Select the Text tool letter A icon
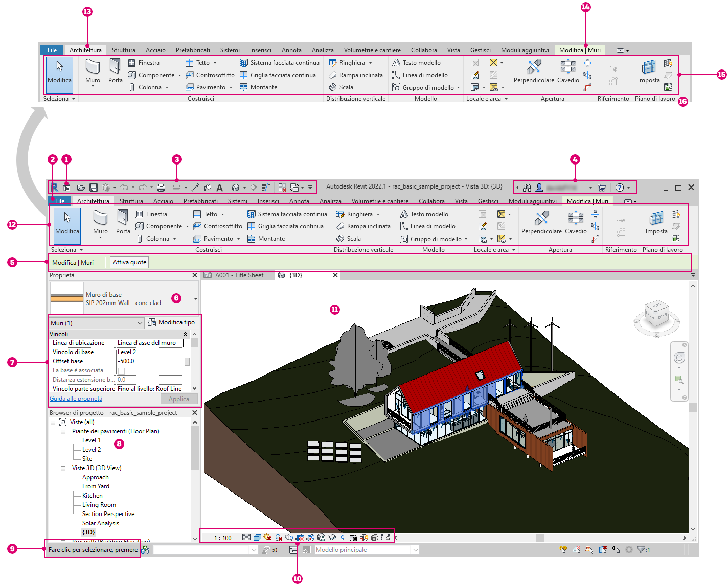The image size is (728, 584). 219,188
